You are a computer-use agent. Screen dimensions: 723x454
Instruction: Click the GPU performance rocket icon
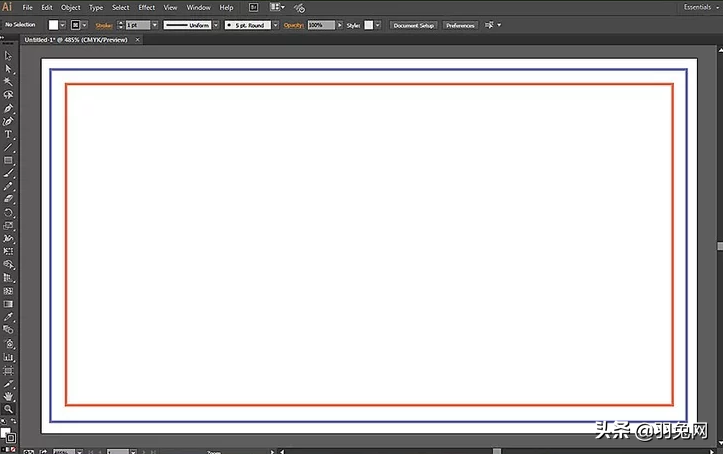299,8
